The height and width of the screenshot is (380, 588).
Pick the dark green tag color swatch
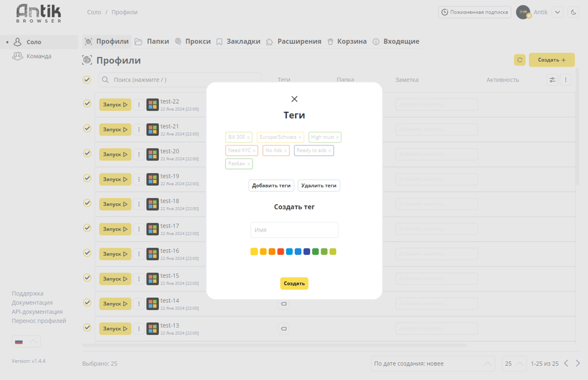316,252
